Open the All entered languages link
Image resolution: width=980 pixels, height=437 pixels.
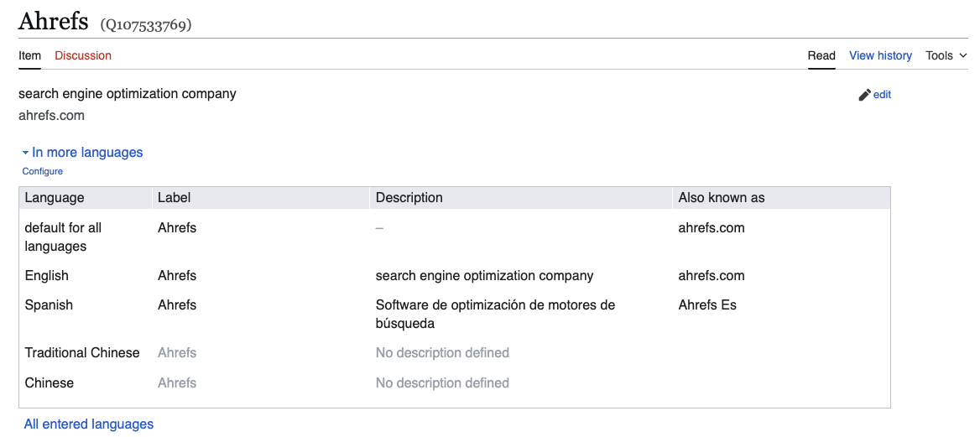(89, 424)
